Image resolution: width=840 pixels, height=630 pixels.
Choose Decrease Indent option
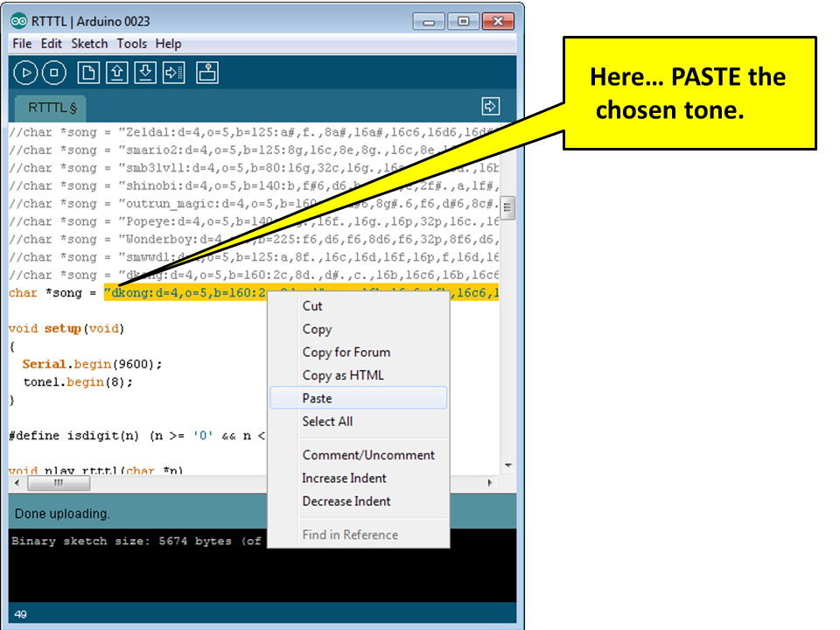359,500
